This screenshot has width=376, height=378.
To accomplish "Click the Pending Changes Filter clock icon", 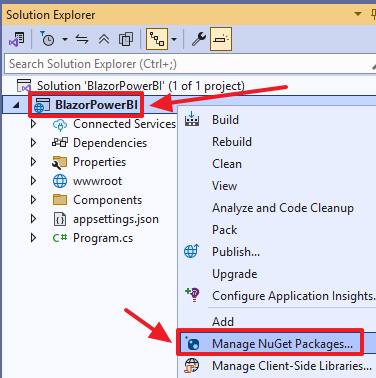I will (x=47, y=39).
